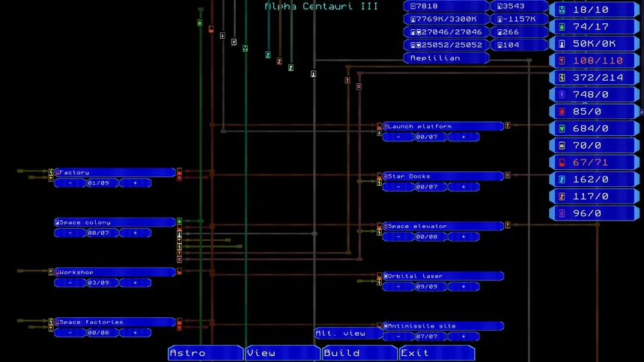Image resolution: width=644 pixels, height=362 pixels.
Task: Click the purple icon beside 748/0
Action: pyautogui.click(x=562, y=94)
